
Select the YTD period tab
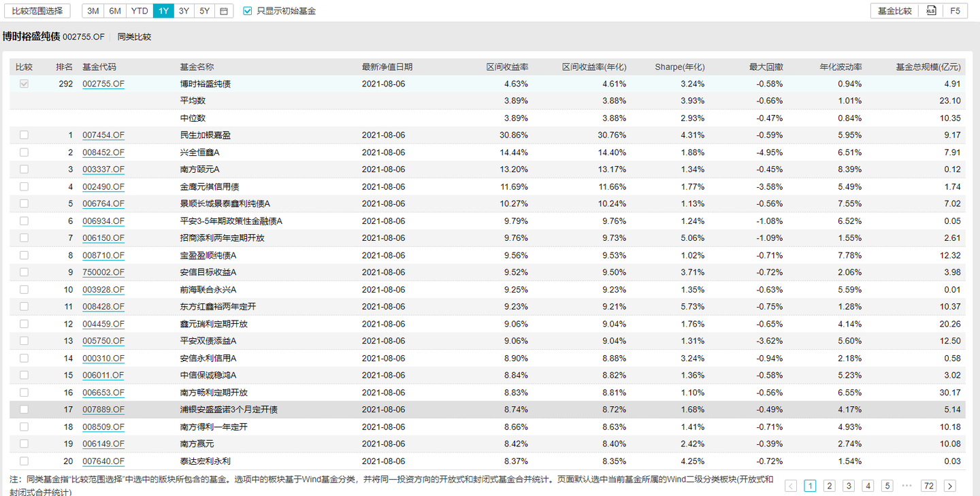tap(140, 11)
